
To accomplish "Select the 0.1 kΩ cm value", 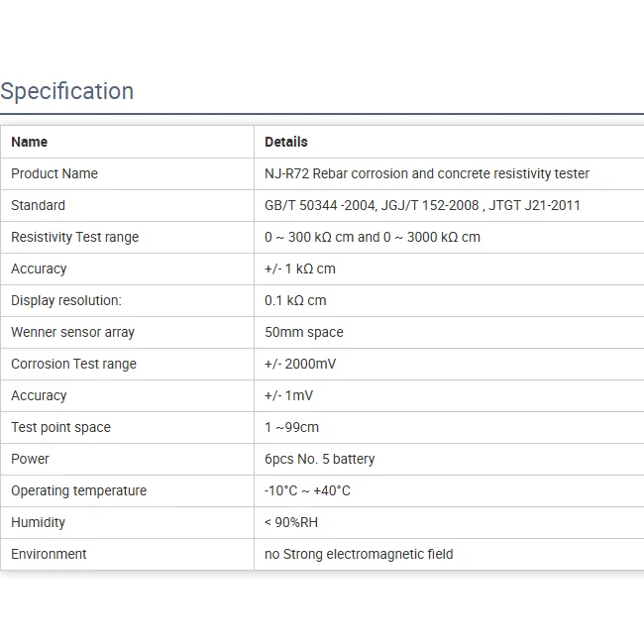I will pos(295,300).
